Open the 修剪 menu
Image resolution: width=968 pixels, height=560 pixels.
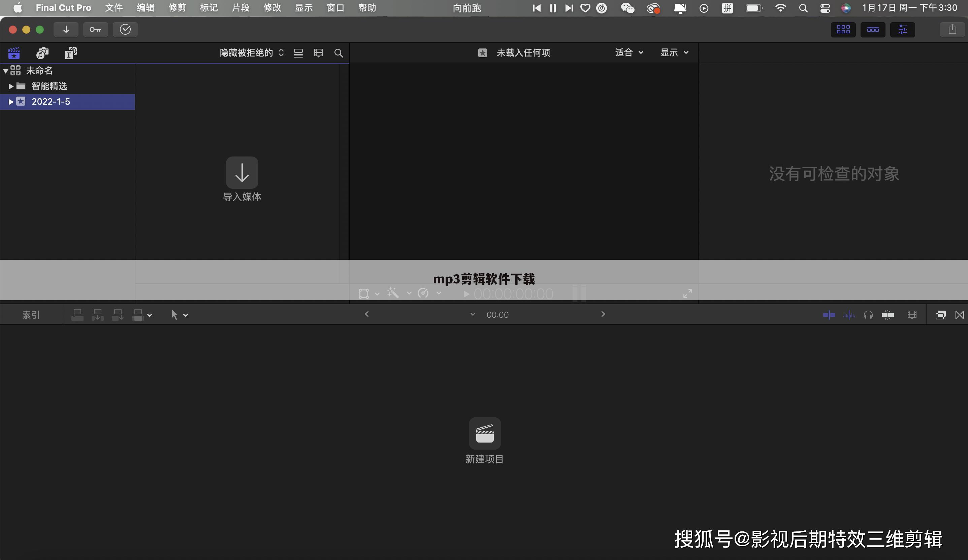tap(177, 8)
